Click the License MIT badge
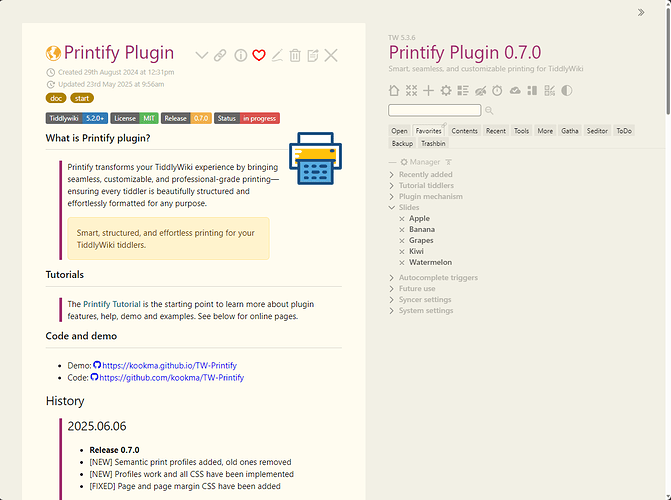 [x=134, y=118]
